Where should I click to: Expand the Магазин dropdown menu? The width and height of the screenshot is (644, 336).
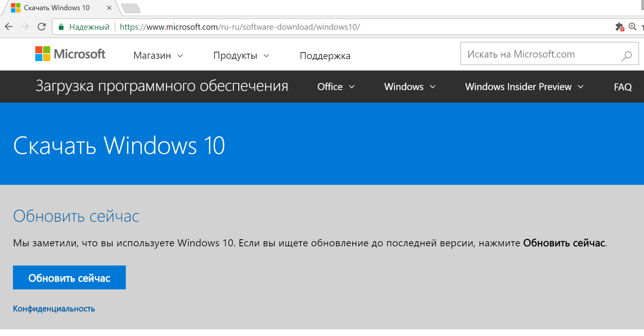click(x=158, y=56)
